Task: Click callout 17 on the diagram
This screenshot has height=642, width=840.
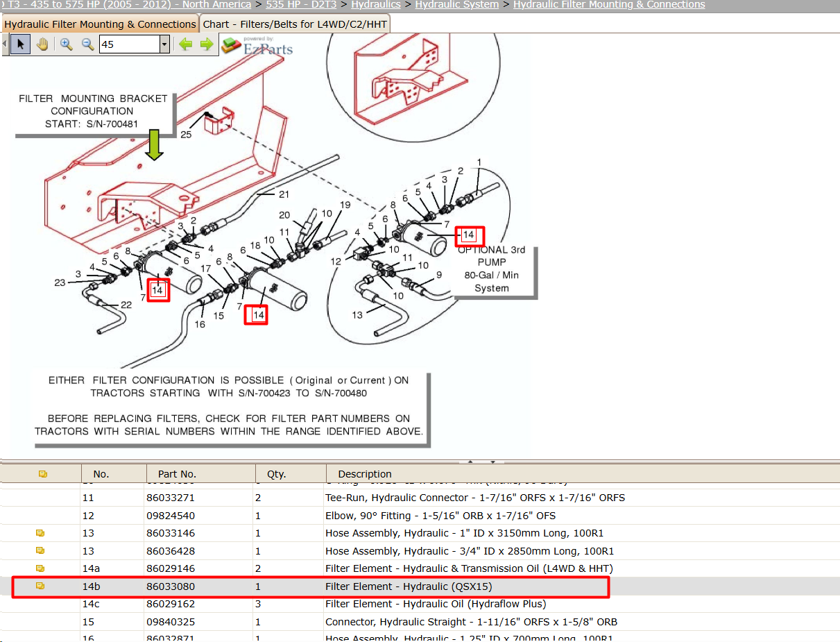Action: [205, 268]
